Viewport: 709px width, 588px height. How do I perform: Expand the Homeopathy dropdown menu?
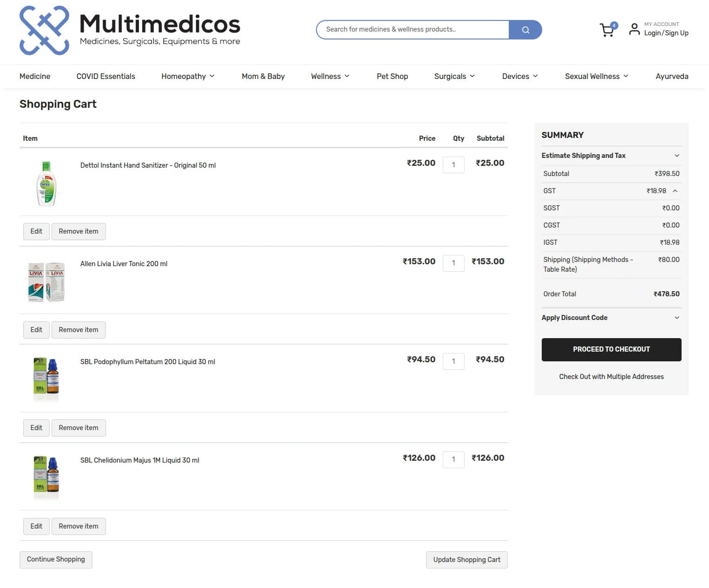click(188, 76)
